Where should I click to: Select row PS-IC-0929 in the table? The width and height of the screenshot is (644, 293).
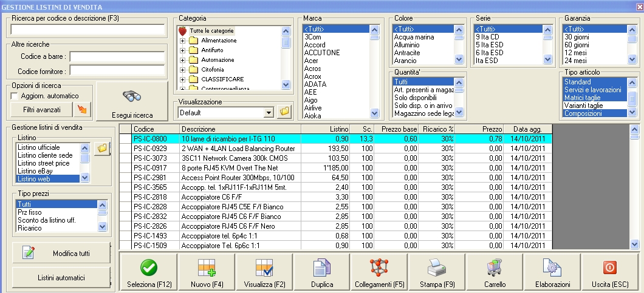coord(335,148)
